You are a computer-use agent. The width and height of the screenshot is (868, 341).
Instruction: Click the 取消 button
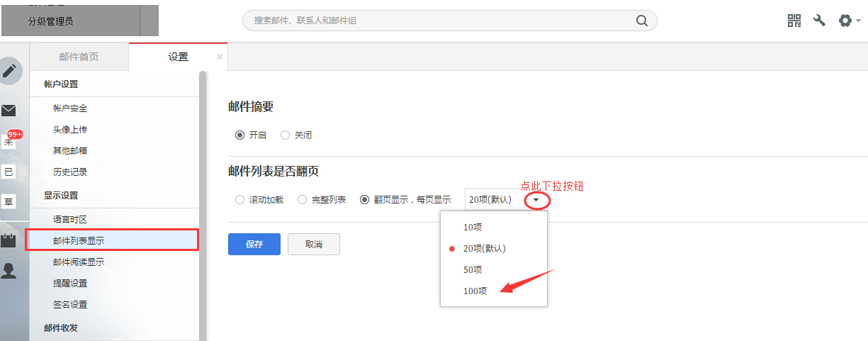(x=313, y=244)
